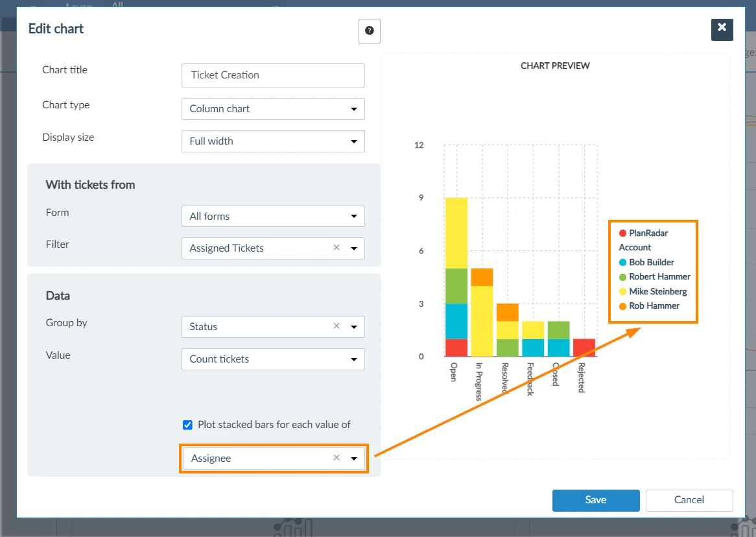Click the red PlanRadar Account legend dot
Screen dimensions: 756x537
click(x=622, y=233)
